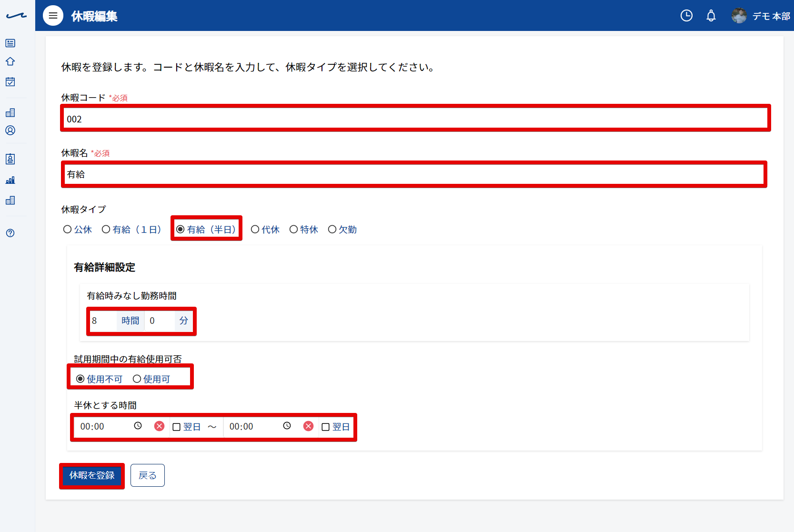The image size is (794, 532).
Task: Click the 試用期間中の有給使用可否 label
Action: click(128, 359)
